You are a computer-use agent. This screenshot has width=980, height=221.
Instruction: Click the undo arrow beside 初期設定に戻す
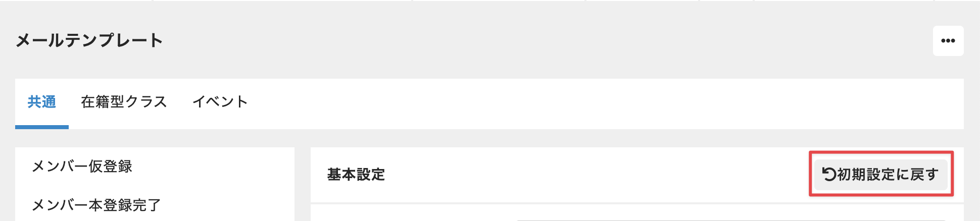(829, 174)
